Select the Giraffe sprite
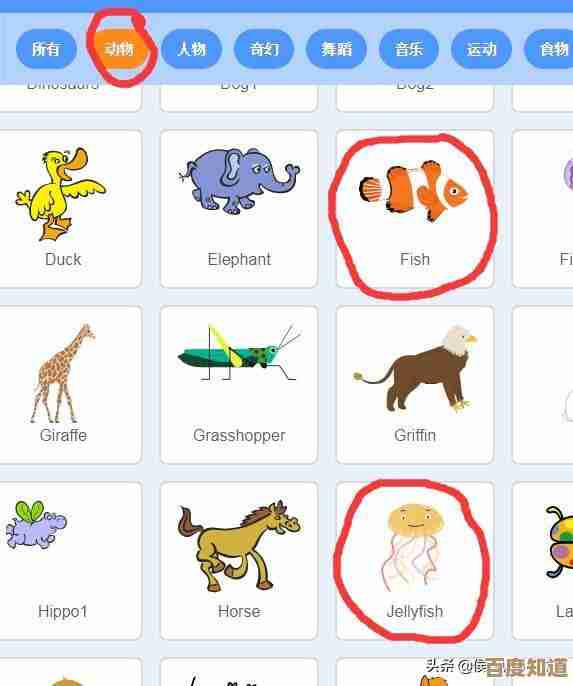Screen dimensions: 573x686 63,385
